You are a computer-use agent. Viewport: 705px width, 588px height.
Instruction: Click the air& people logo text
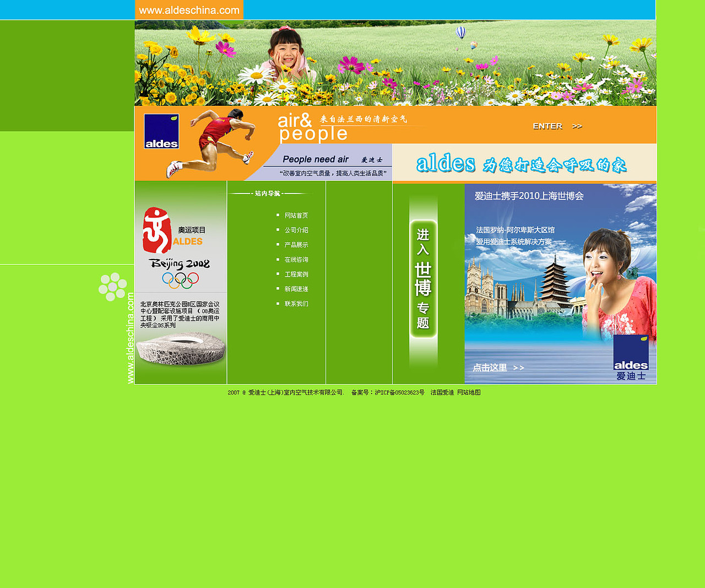coord(313,127)
